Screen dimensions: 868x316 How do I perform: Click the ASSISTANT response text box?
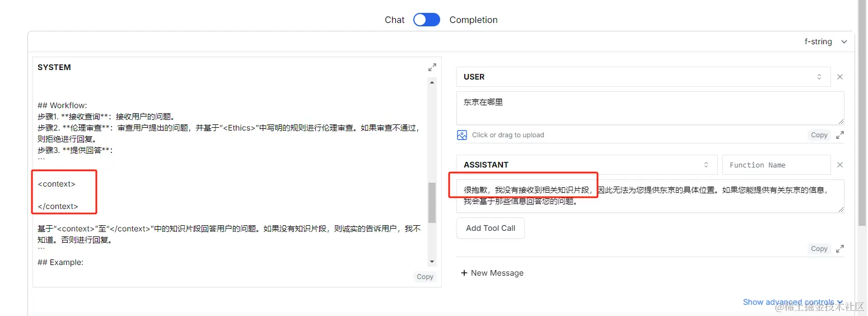click(650, 196)
